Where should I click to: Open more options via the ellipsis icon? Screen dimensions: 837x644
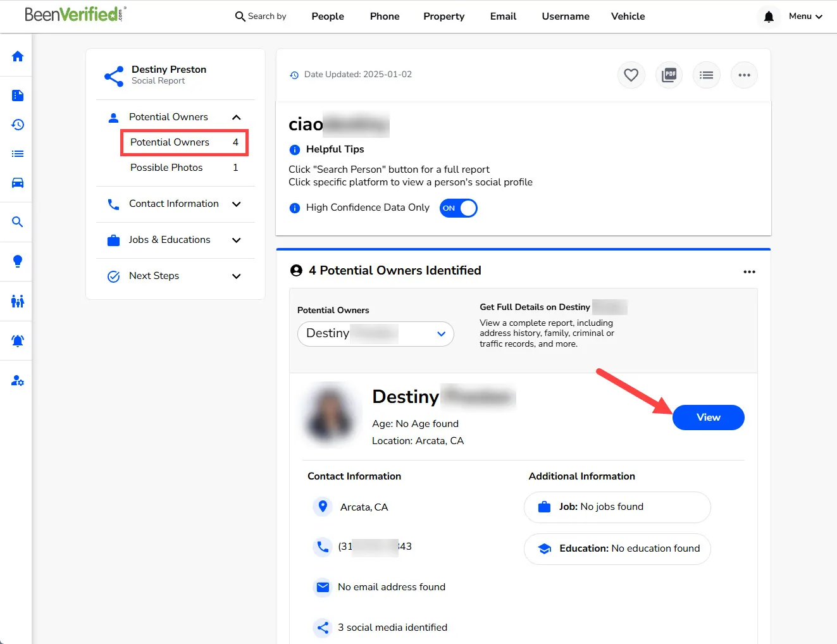tap(744, 75)
